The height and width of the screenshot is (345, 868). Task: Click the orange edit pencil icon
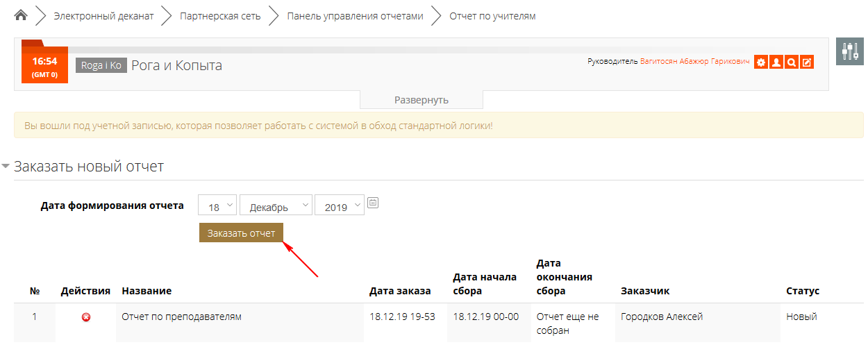coord(806,62)
